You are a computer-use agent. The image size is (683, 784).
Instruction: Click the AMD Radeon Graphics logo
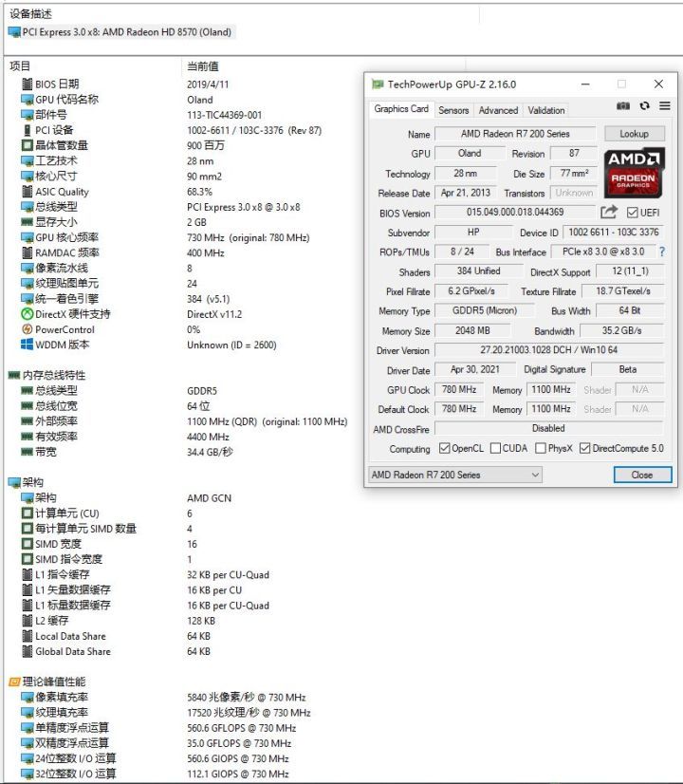pyautogui.click(x=634, y=172)
